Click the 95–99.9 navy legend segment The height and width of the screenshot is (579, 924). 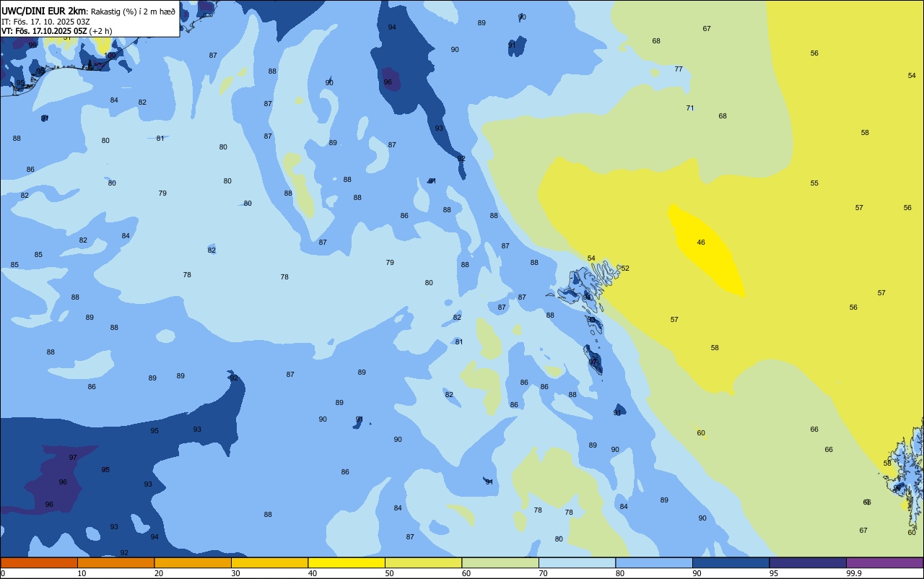[808, 562]
